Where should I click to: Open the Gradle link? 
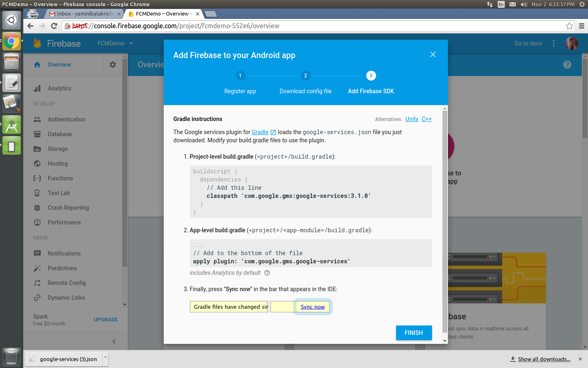coord(260,132)
